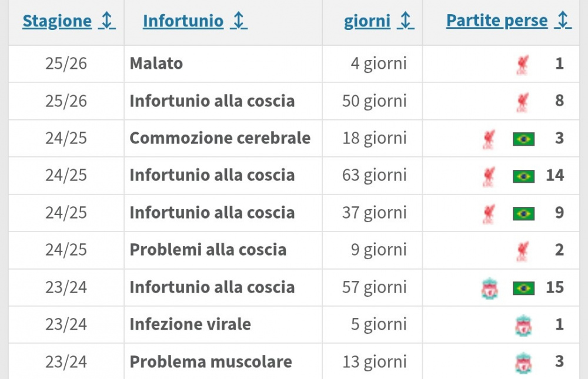Click Liverpool crest in Malato row
Screen dimensions: 588x379
click(522, 64)
